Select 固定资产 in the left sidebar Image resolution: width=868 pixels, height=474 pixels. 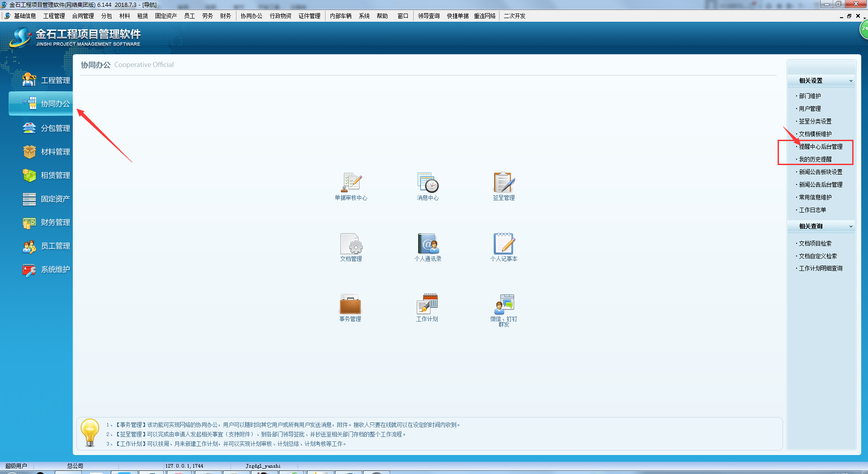click(47, 199)
